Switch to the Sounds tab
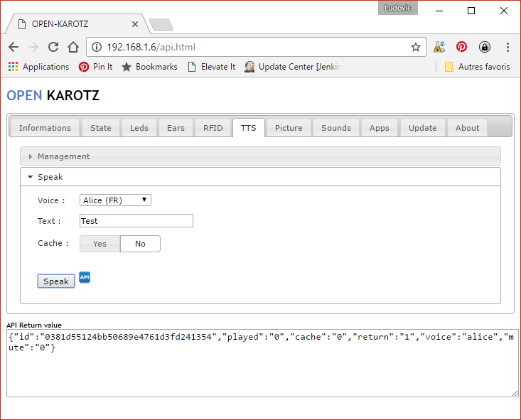This screenshot has width=521, height=420. click(x=336, y=128)
